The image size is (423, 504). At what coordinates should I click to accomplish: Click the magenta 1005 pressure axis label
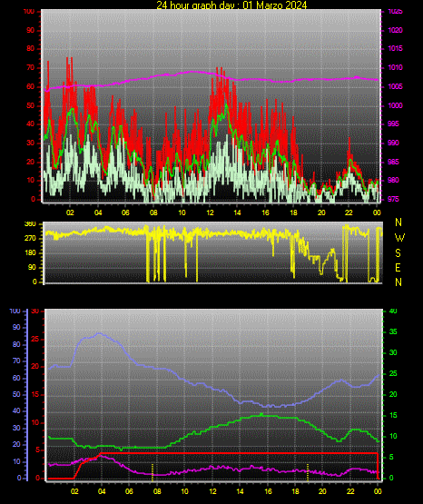coord(395,86)
